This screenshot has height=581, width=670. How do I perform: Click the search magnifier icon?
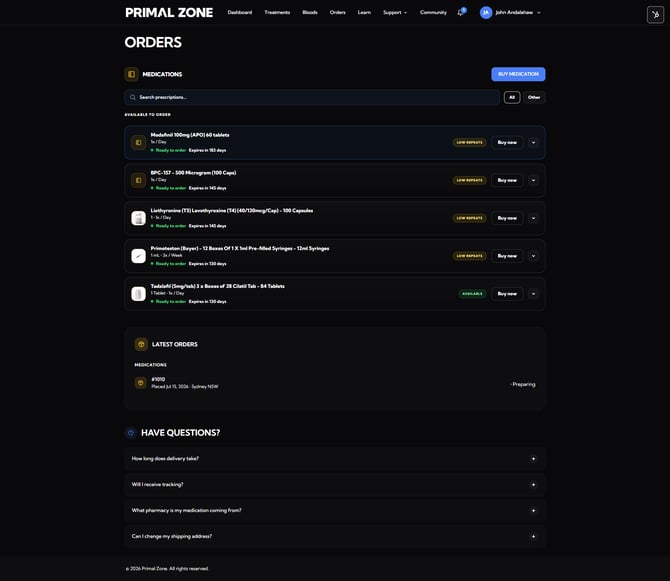133,97
